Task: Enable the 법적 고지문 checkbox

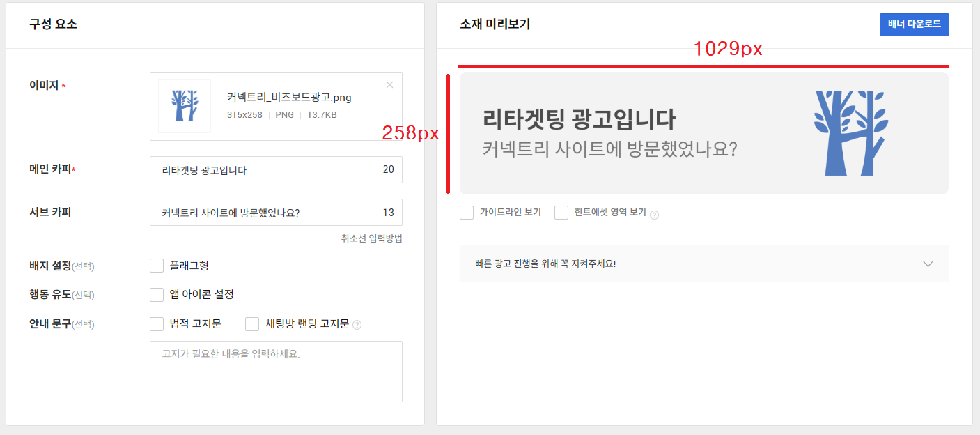Action: [157, 323]
